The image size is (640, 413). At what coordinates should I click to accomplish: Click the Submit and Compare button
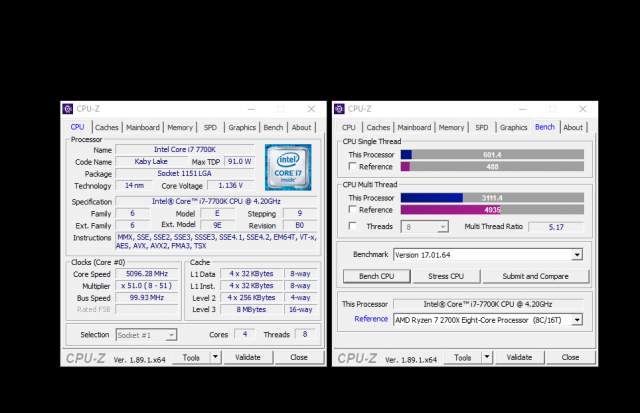pos(535,276)
